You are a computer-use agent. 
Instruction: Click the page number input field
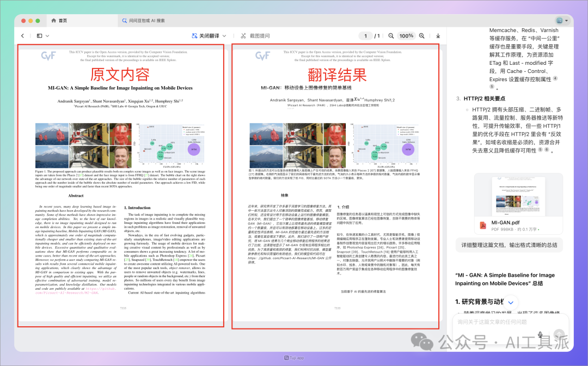(x=366, y=36)
